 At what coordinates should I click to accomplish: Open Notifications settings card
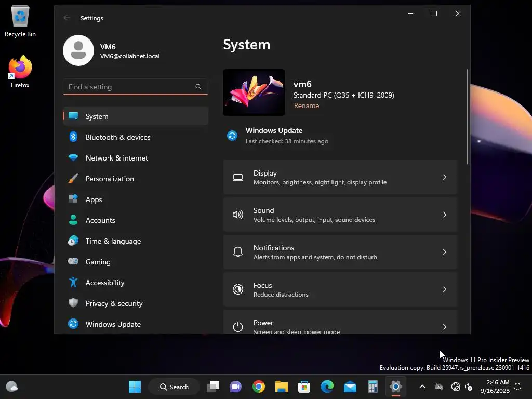(x=340, y=252)
